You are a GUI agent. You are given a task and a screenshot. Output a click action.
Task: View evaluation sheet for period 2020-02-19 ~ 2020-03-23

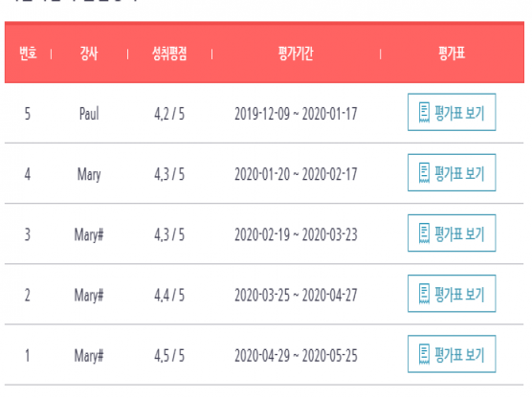click(x=452, y=233)
